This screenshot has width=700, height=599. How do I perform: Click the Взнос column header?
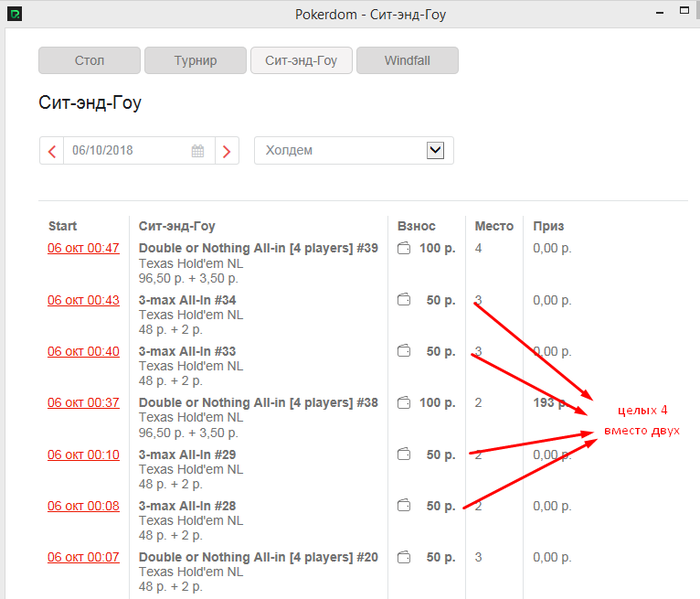[x=417, y=226]
